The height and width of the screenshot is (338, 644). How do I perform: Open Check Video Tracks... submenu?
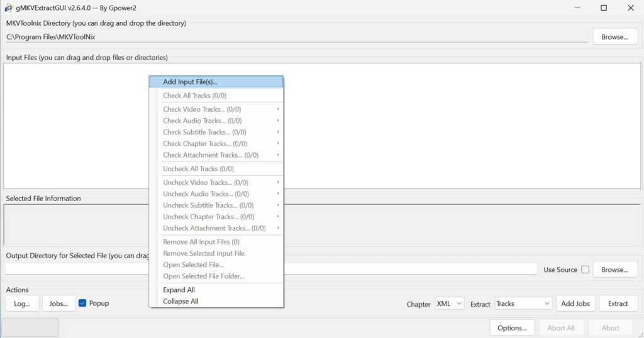[216, 109]
